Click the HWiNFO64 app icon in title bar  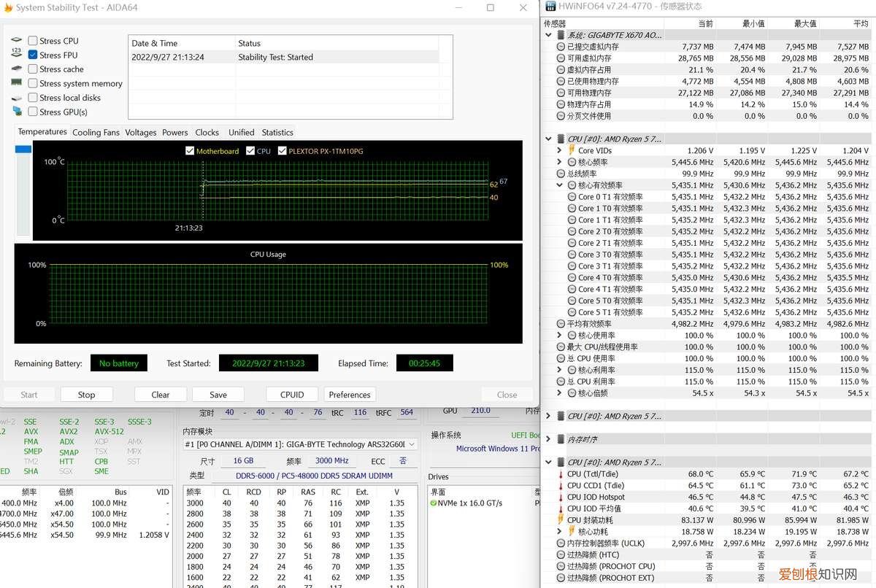pos(550,6)
